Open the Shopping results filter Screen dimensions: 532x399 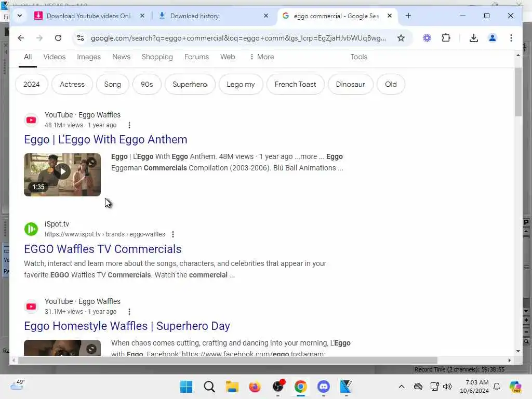pyautogui.click(x=157, y=57)
